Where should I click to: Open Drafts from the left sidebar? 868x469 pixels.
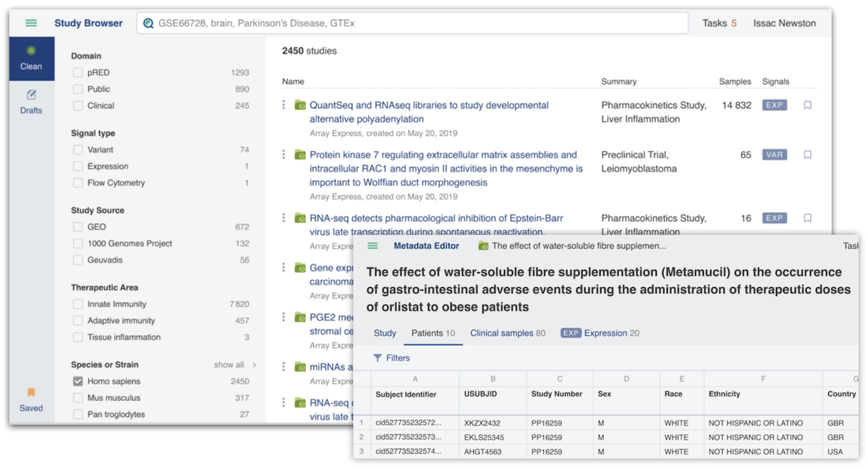(31, 102)
